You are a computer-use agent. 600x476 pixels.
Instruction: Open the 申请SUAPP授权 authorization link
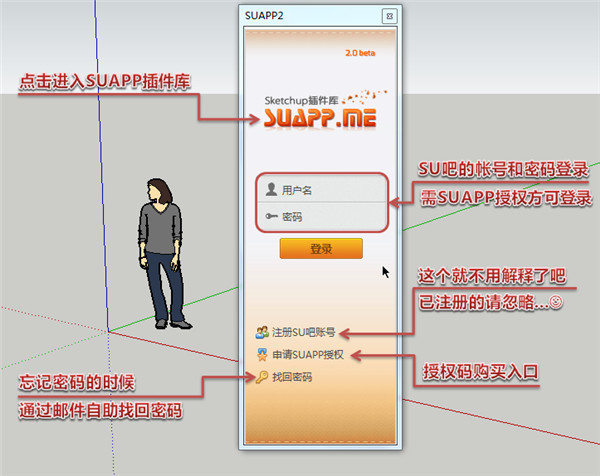pyautogui.click(x=308, y=355)
